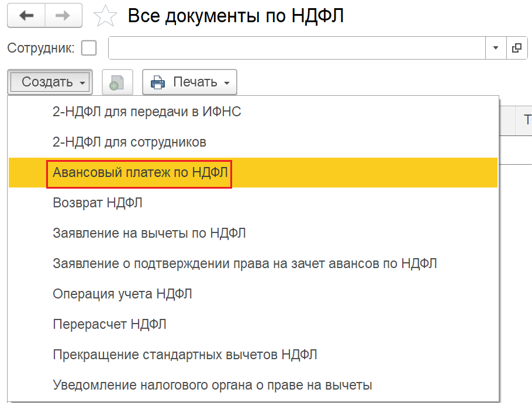Screen dimensions: 532x403
Task: Pick Уведомление налогового органа о праве на вычеты
Action: click(253, 385)
